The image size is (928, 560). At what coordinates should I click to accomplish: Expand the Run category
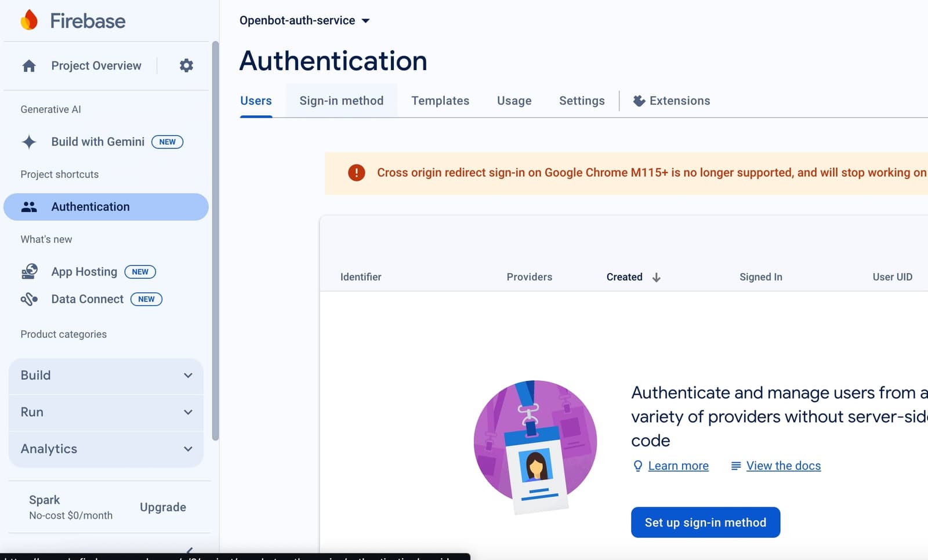coord(106,412)
